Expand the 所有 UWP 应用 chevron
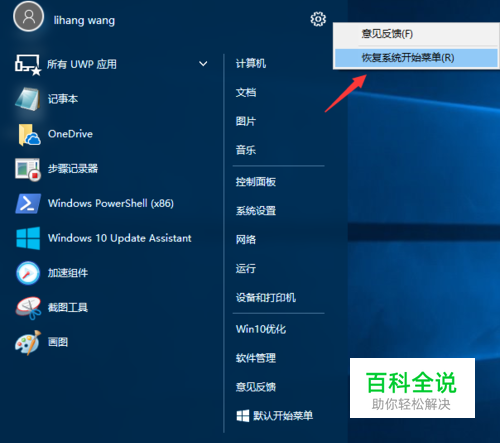This screenshot has height=443, width=500. 203,64
